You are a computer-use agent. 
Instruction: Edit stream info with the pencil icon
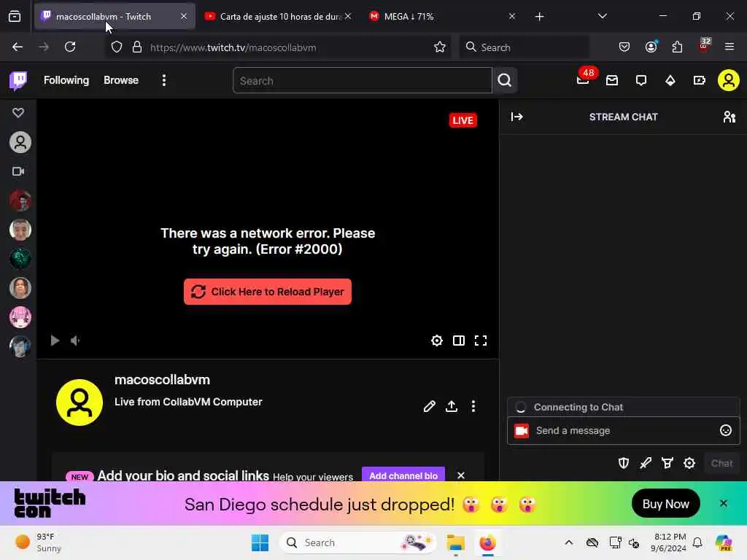429,406
